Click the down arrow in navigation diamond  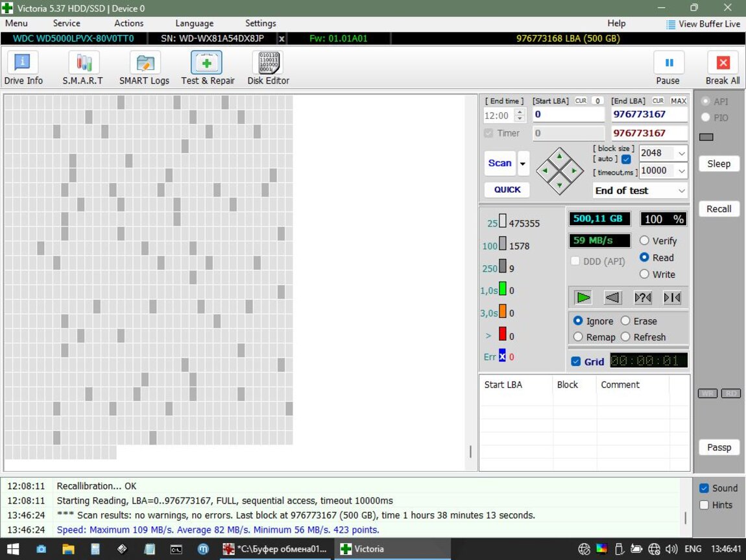(x=559, y=185)
